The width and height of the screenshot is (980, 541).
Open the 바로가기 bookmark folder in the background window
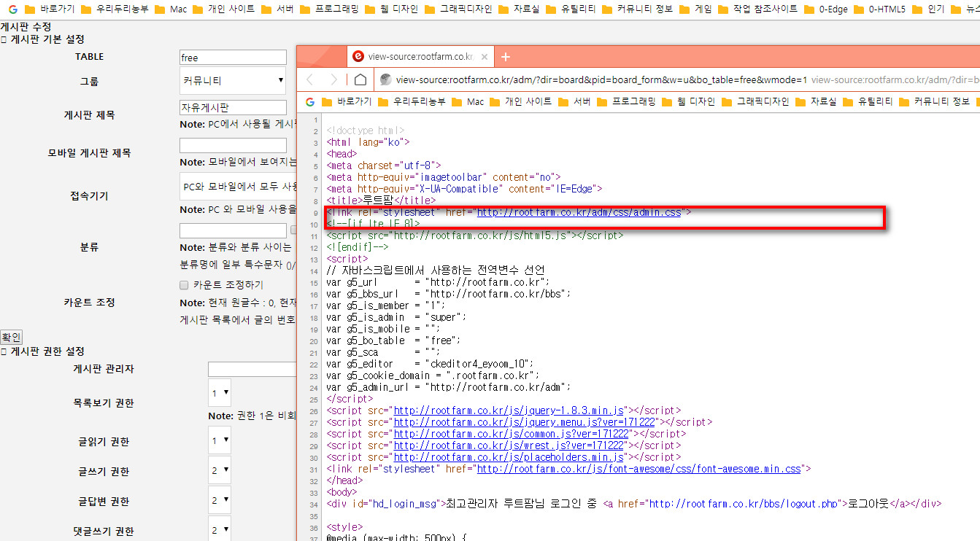[x=48, y=9]
